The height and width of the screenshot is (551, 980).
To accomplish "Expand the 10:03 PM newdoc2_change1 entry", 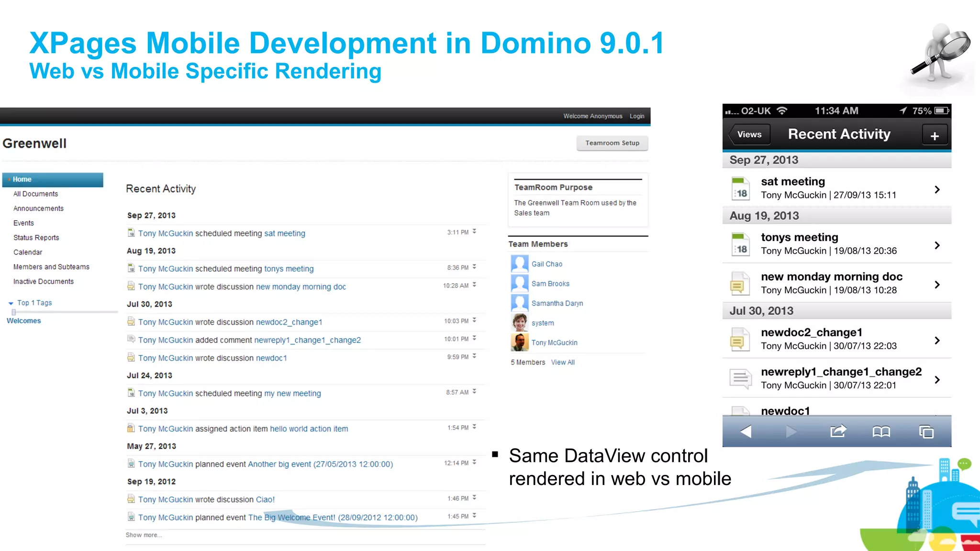I will [x=474, y=320].
